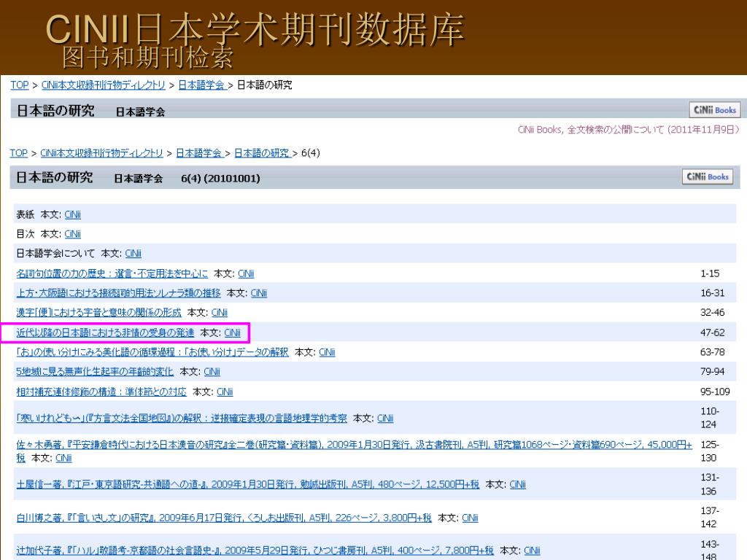Click the CiNii Books button beside 6(4) (20101001)

[708, 176]
